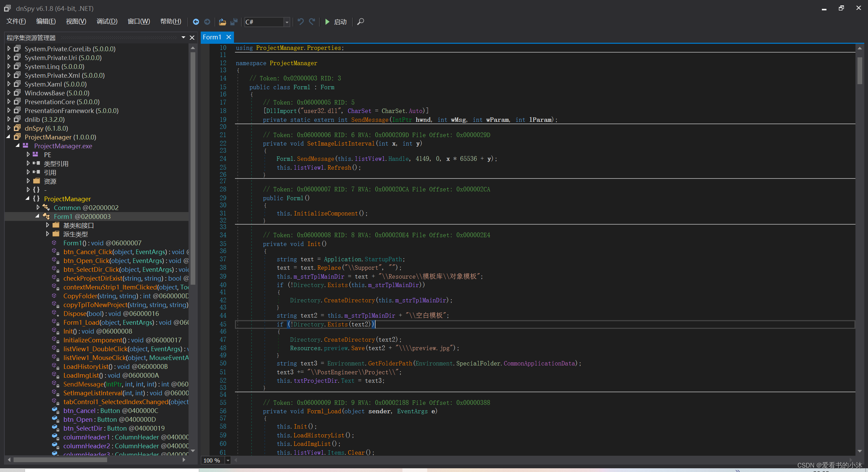
Task: Click the 启动 start button label
Action: point(340,22)
